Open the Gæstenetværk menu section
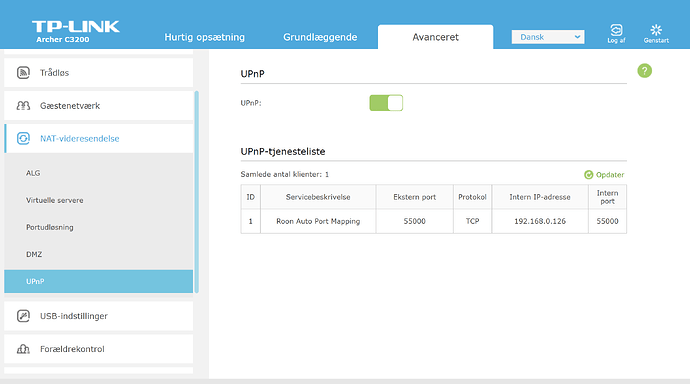Image resolution: width=690 pixels, height=384 pixels. [99, 106]
